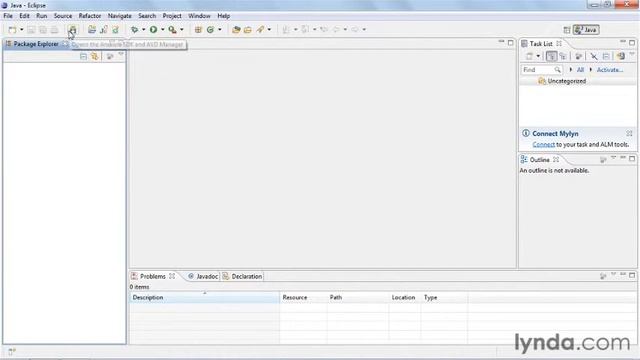Open the Run menu
The width and height of the screenshot is (640, 360).
(42, 16)
